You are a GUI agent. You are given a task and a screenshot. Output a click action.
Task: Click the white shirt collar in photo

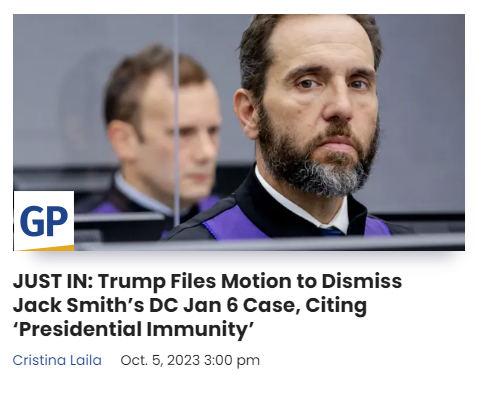[x=300, y=203]
